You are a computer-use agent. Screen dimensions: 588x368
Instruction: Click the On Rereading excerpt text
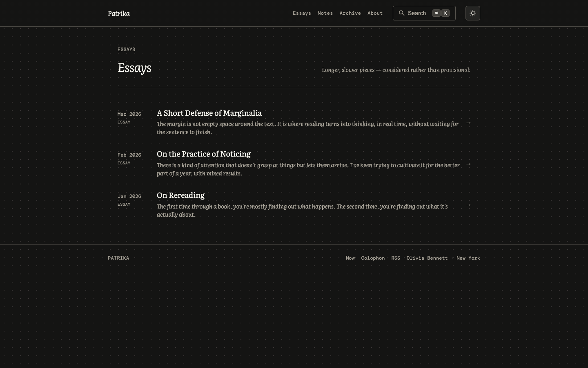pyautogui.click(x=302, y=211)
